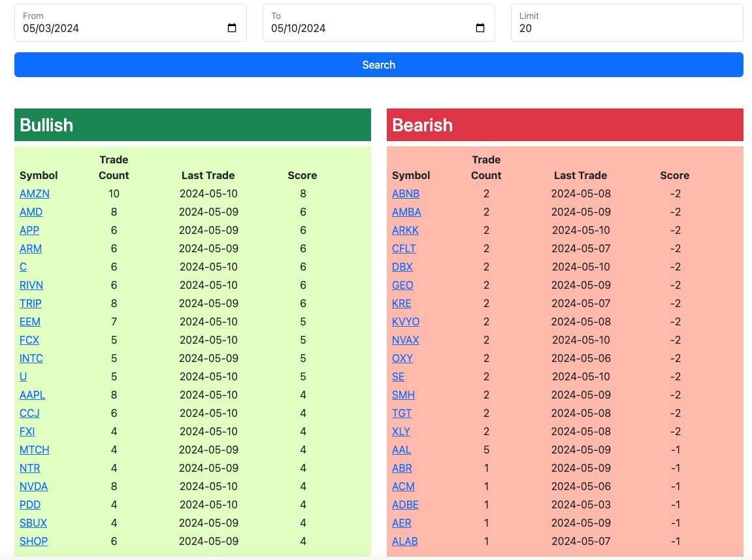Open the NVDA symbol link

tap(33, 486)
